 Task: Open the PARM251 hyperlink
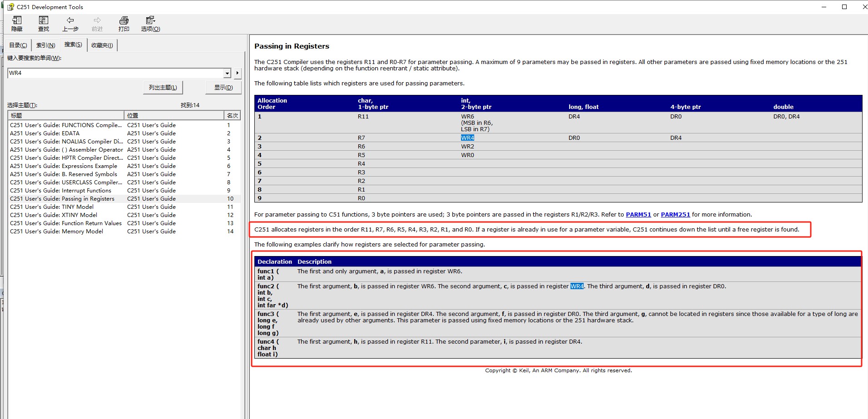[x=675, y=215]
